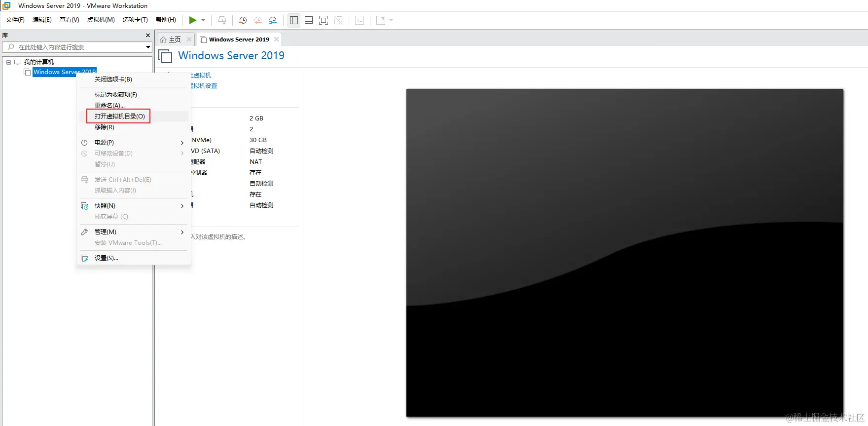Expand the 管理(M) submenu
This screenshot has width=868, height=426.
(x=134, y=232)
